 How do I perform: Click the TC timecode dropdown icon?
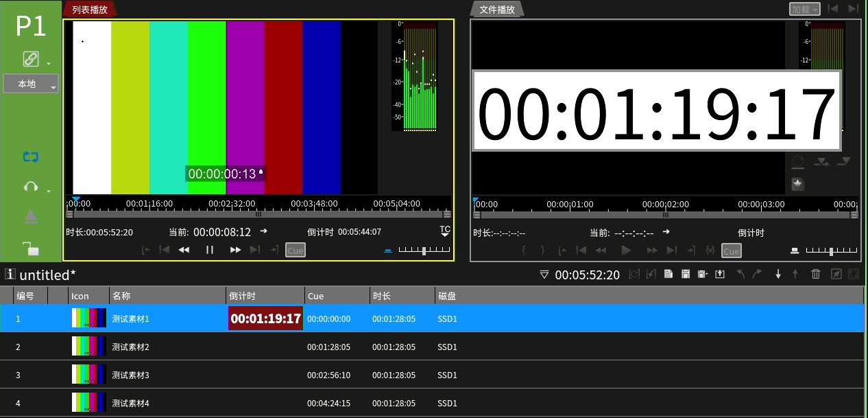click(445, 231)
